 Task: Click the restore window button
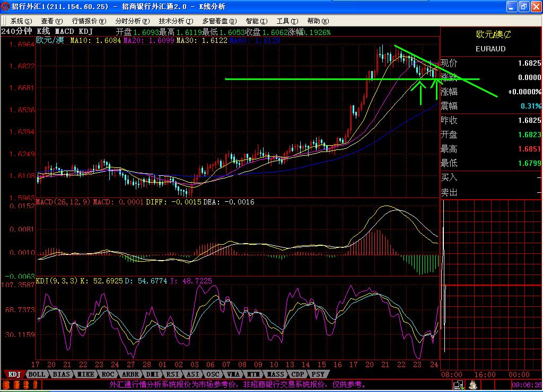point(523,6)
